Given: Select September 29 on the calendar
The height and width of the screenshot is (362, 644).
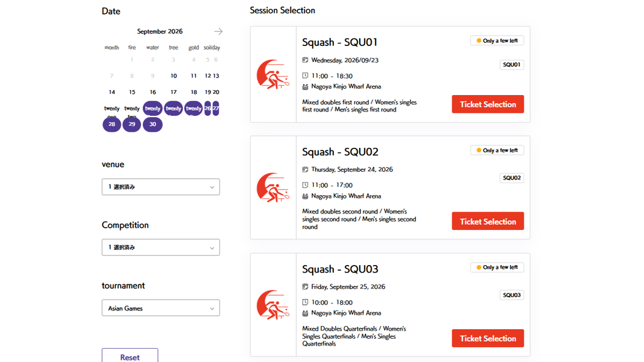Looking at the screenshot, I should [132, 124].
